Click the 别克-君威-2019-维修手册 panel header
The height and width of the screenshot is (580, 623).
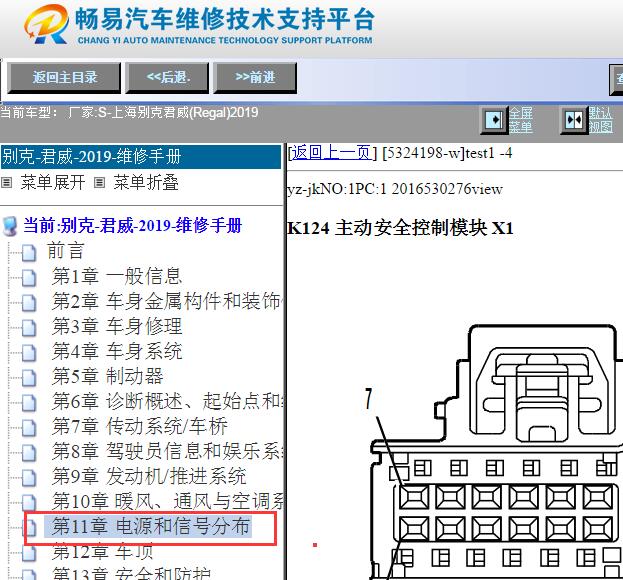[141, 157]
